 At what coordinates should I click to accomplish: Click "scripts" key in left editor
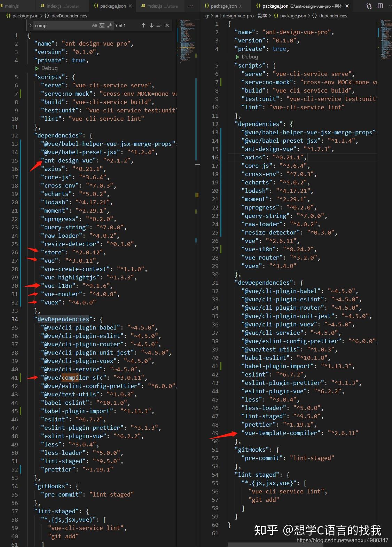coord(49,77)
